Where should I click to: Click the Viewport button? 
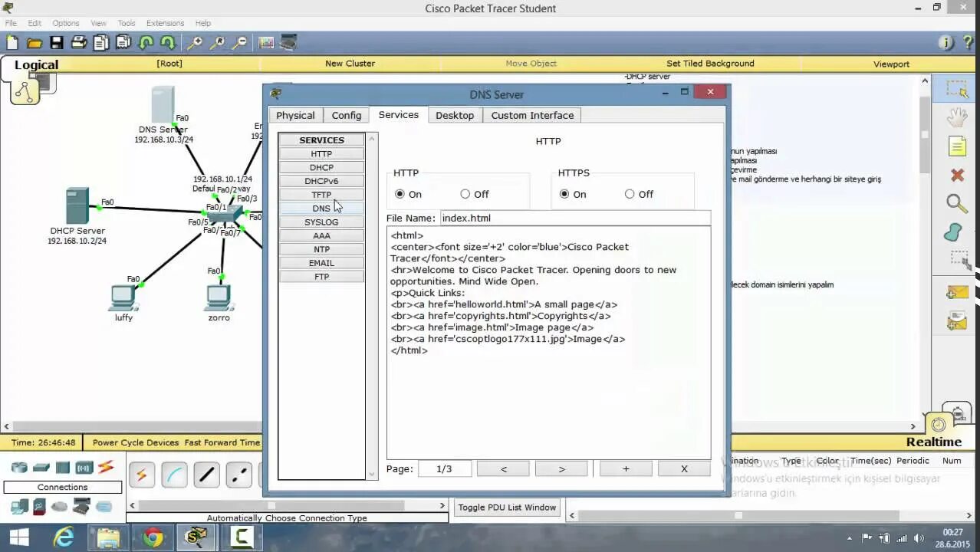pos(891,64)
